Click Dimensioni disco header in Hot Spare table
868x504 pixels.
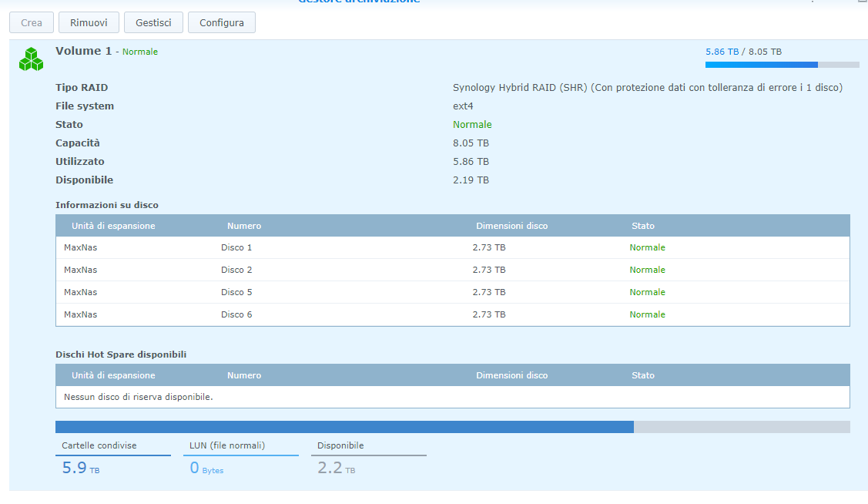click(x=511, y=375)
